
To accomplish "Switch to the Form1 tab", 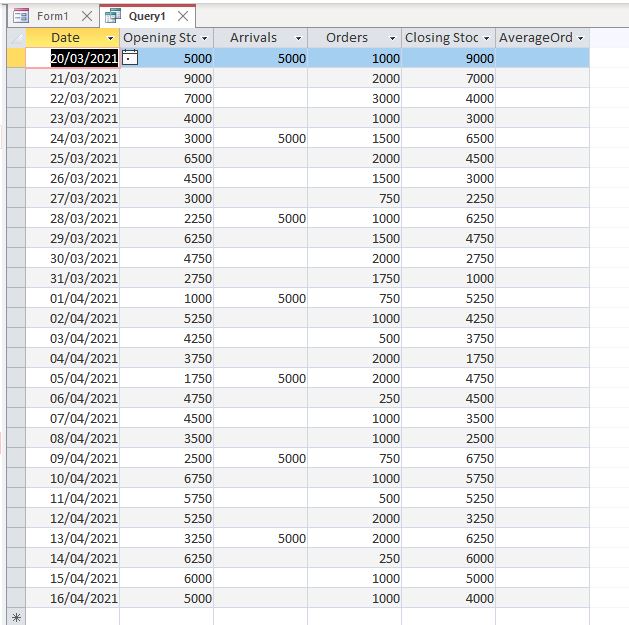I will (53, 16).
